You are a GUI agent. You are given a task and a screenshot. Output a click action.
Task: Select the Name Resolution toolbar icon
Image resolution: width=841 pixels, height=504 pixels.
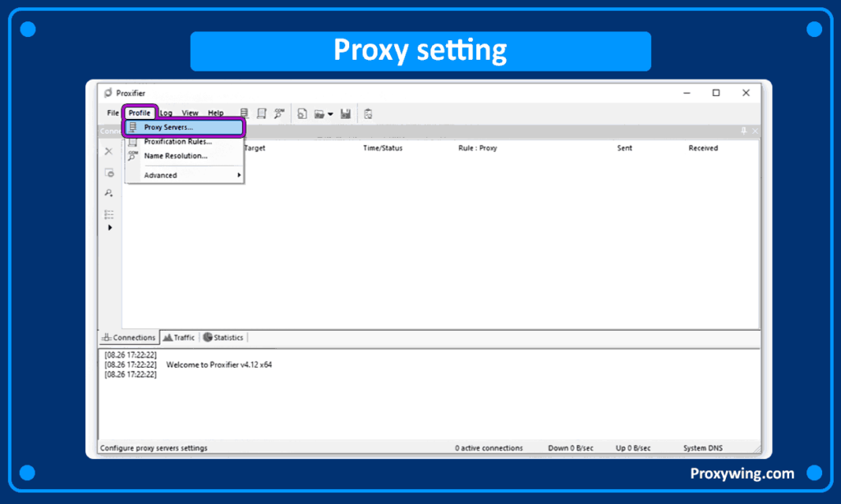[279, 112]
